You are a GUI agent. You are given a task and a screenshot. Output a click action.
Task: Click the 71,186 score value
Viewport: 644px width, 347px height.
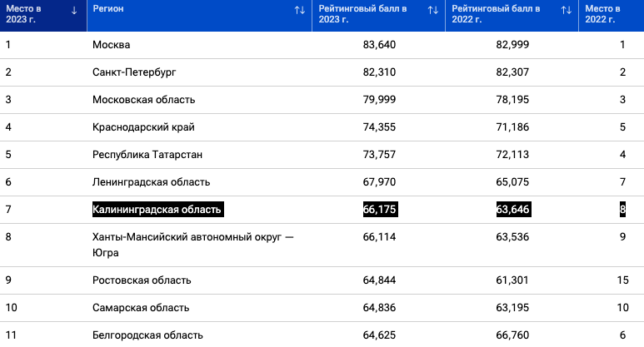(512, 127)
